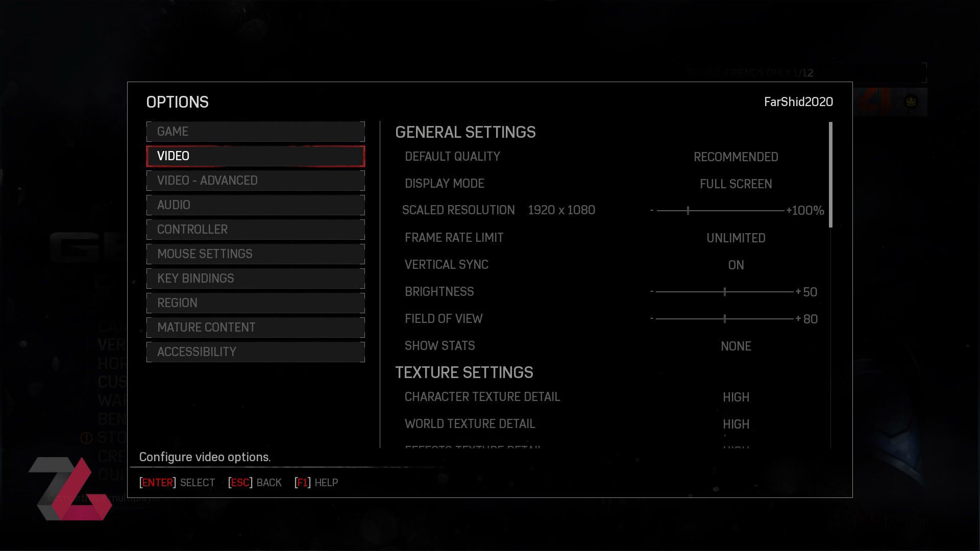Access MATURE CONTENT settings panel

(256, 327)
